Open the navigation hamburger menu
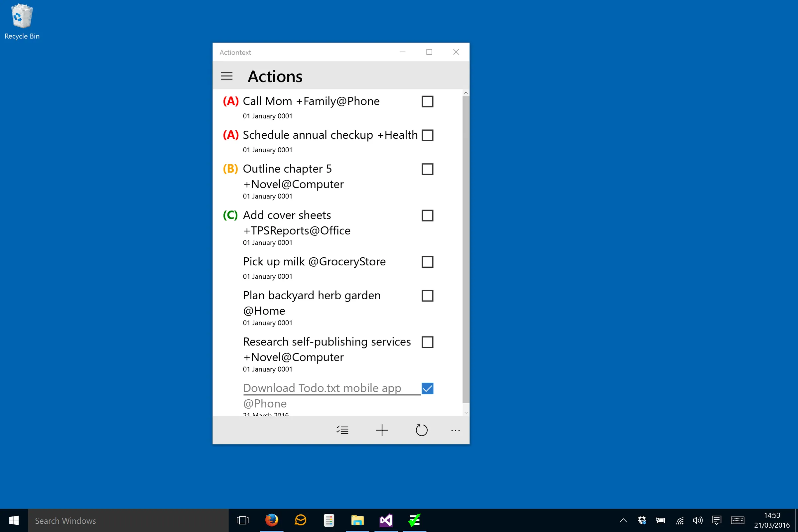 [x=227, y=76]
